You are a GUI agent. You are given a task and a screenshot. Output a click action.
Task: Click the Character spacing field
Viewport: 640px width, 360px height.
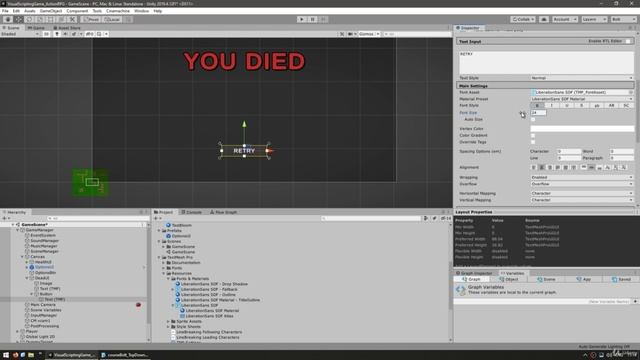coord(569,151)
